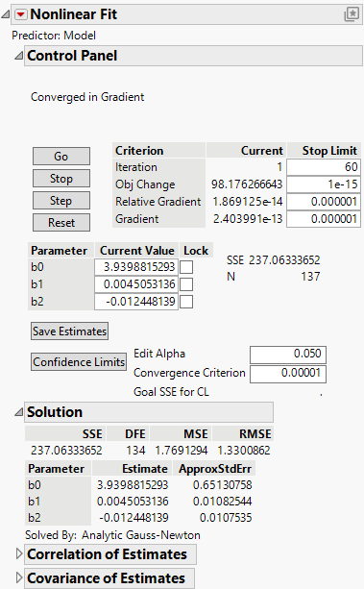Lock parameter b0 checkbox
Screen dimensions: 364x589
coord(186,267)
